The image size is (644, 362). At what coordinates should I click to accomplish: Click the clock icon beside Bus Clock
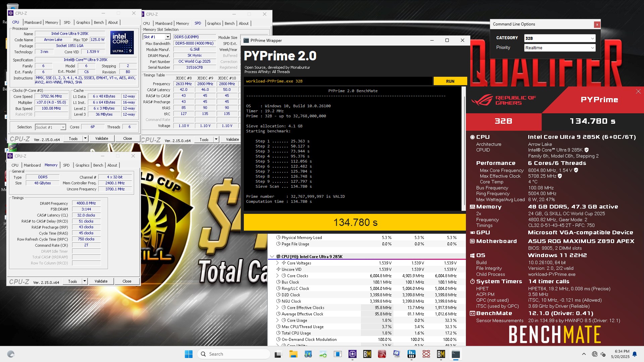(x=278, y=282)
